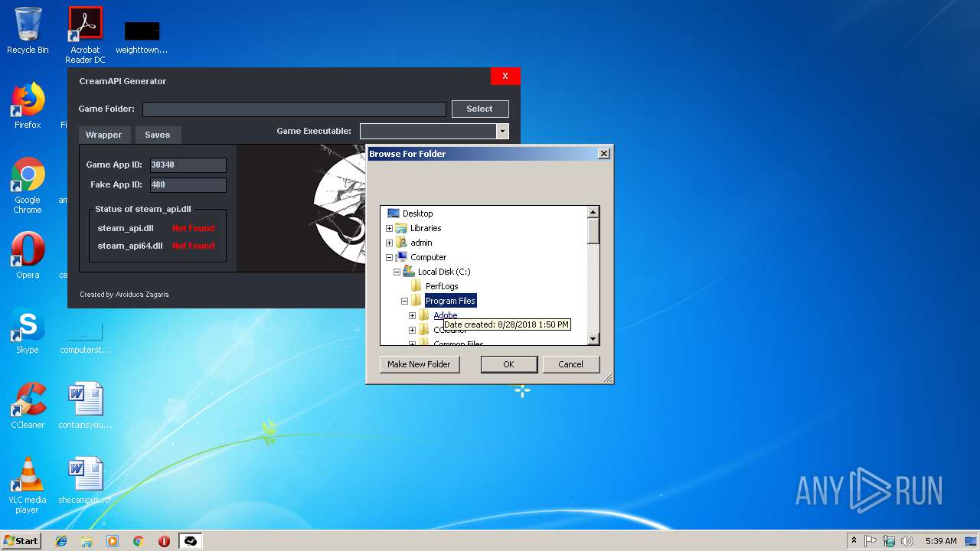Collapse the Local Disk (C:) node
The height and width of the screenshot is (551, 980).
click(397, 272)
